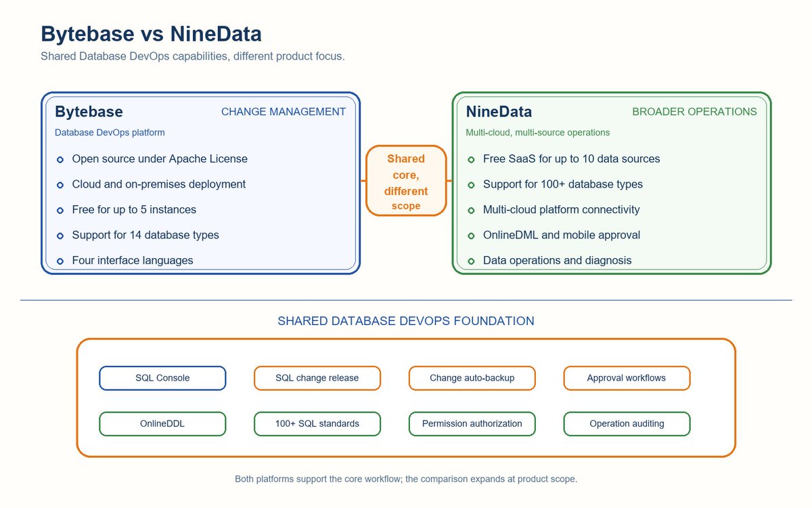Click the Approval workflows box
The image size is (812, 508).
coord(627,378)
